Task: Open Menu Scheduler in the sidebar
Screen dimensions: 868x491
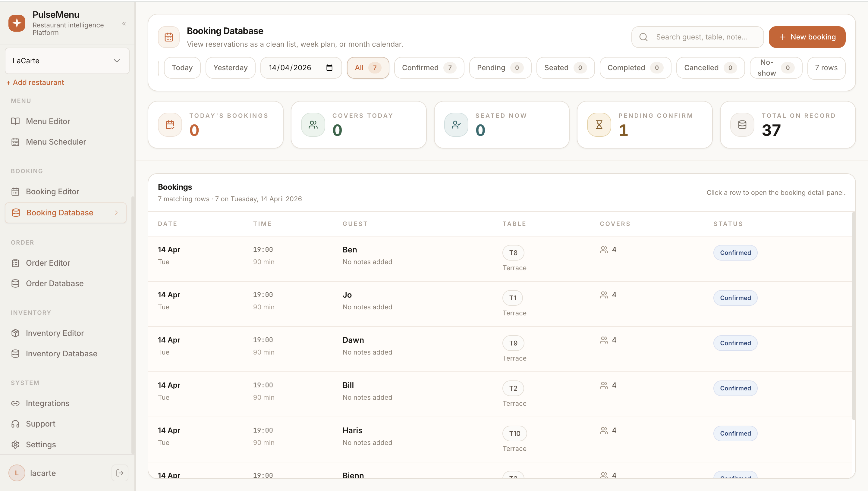Action: (x=66, y=142)
